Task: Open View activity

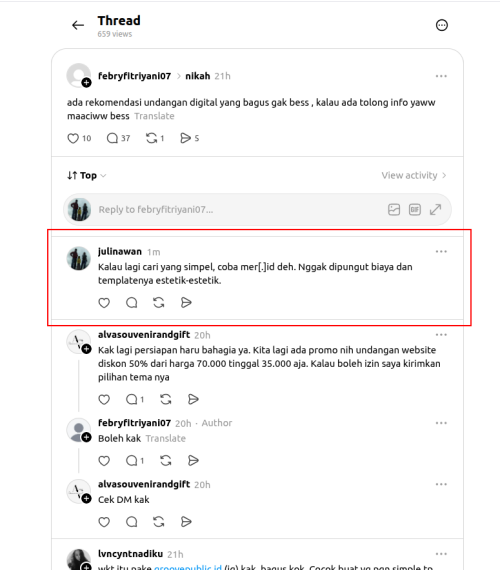Action: click(x=413, y=176)
